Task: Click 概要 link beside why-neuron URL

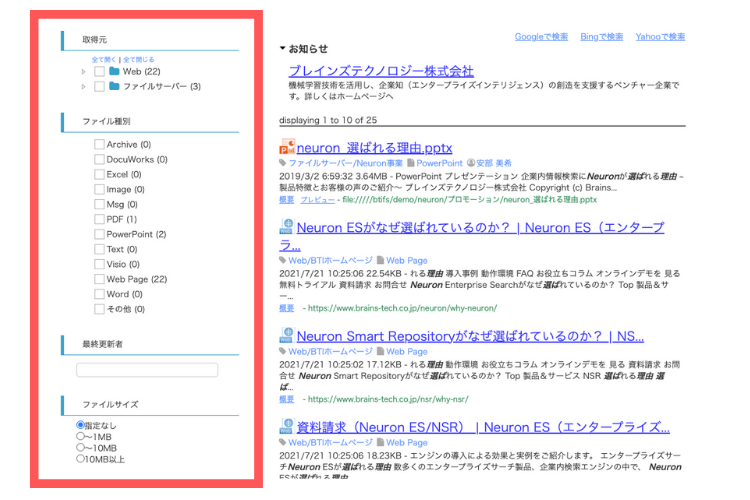Action: 287,308
